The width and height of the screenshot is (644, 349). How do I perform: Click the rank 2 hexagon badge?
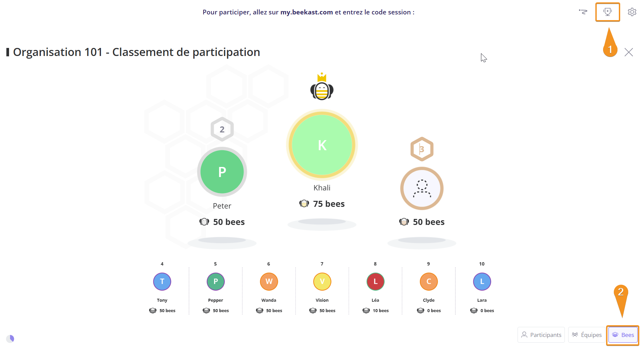click(222, 129)
